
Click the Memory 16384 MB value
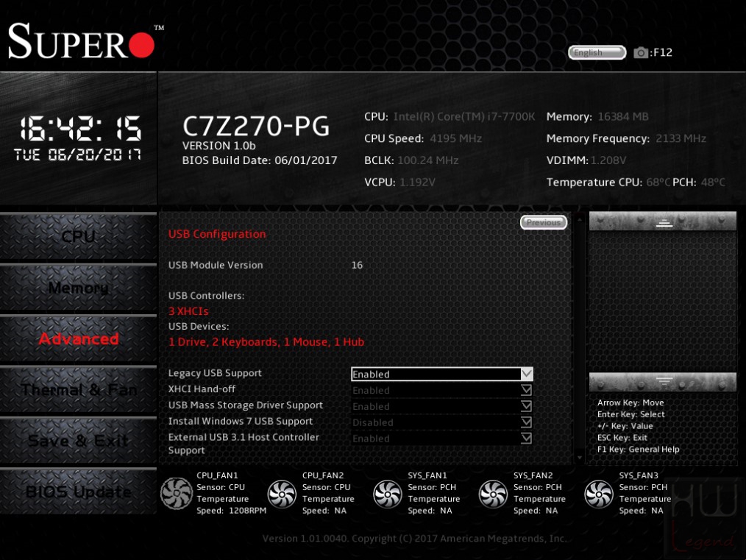click(x=623, y=116)
